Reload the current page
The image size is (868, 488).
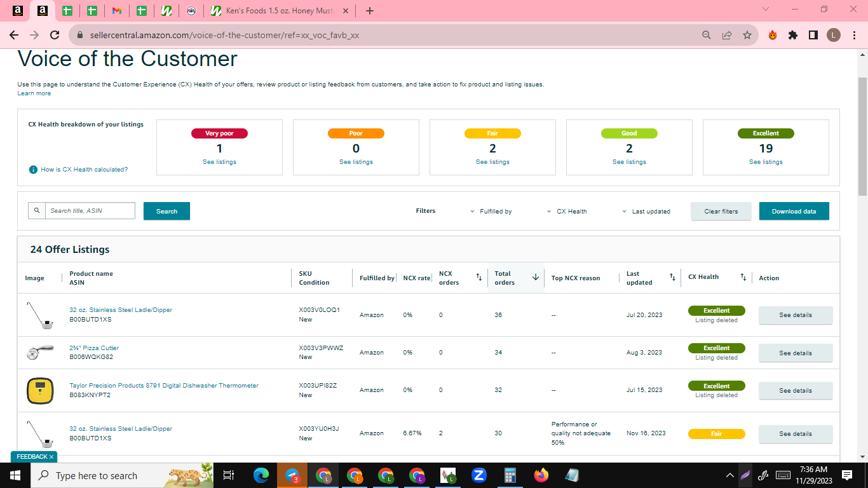55,35
